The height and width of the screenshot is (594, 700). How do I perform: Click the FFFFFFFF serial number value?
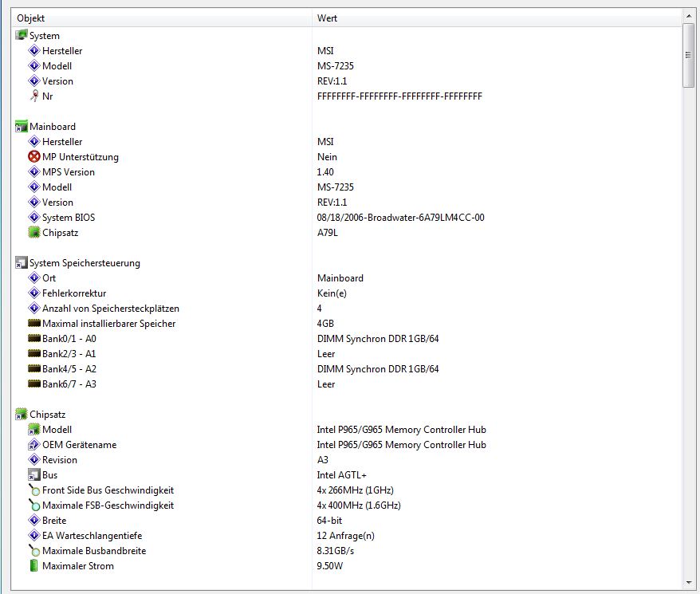pyautogui.click(x=399, y=96)
